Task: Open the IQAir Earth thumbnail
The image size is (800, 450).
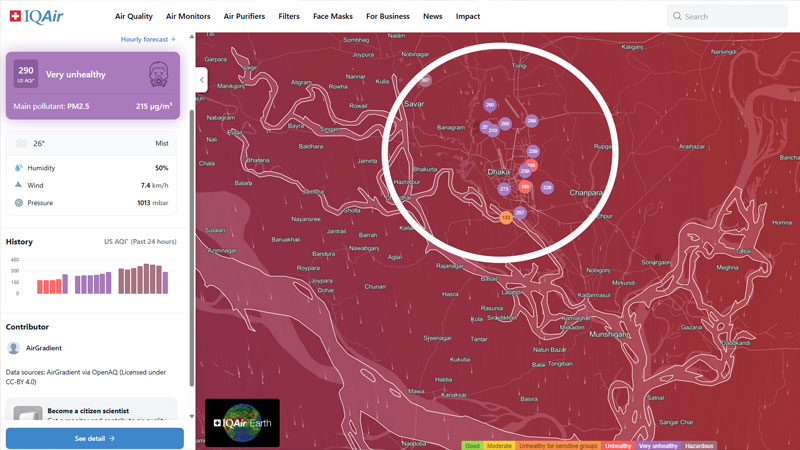Action: pos(242,422)
